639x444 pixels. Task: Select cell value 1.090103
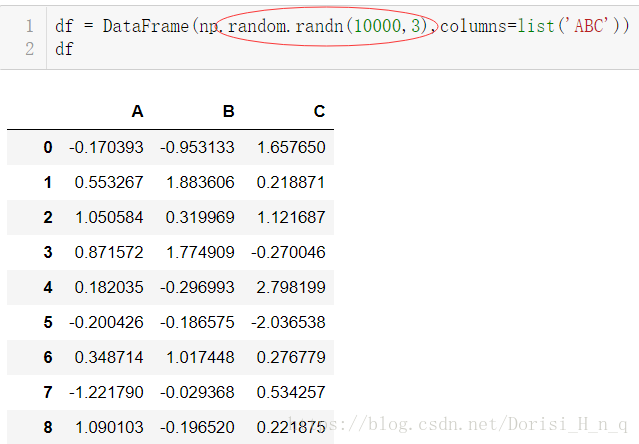click(x=109, y=427)
